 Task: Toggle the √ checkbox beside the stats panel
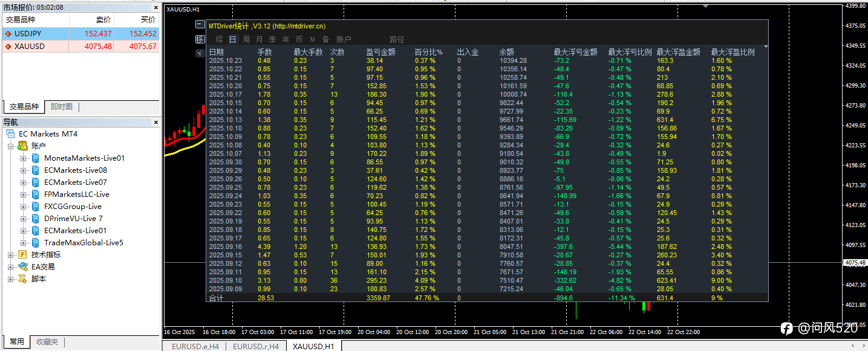tap(200, 53)
